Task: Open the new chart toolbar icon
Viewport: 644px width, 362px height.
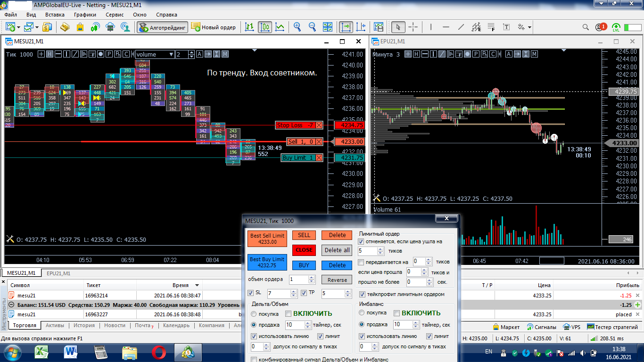Action: pos(10,27)
